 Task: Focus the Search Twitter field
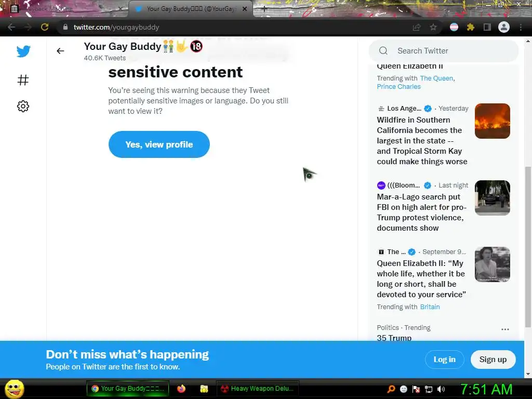tap(444, 51)
